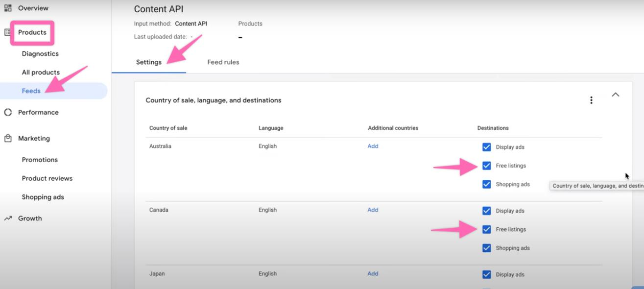
Task: Toggle Free listings checkbox for Australia
Action: 486,166
